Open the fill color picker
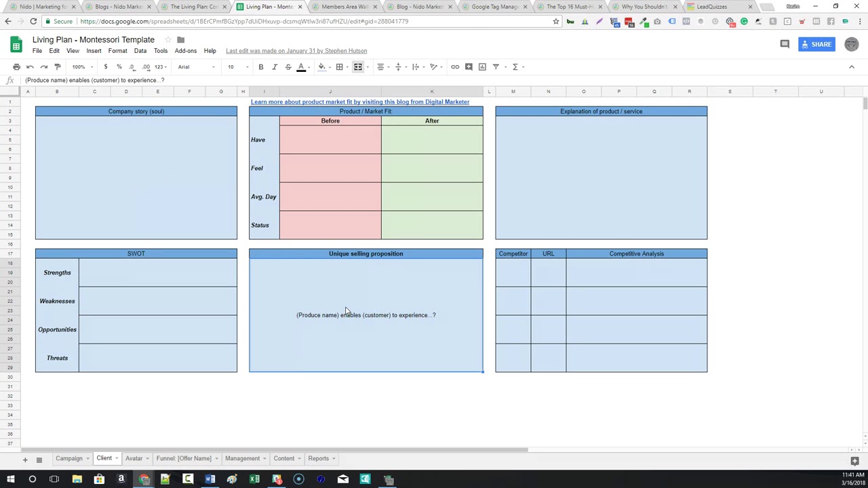868x488 pixels. pyautogui.click(x=322, y=66)
